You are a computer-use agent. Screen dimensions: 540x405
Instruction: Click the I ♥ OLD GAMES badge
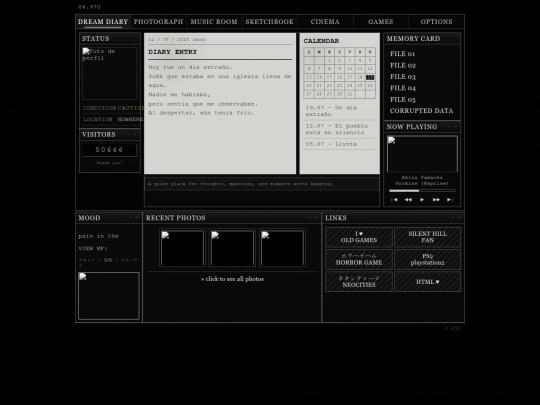(359, 237)
